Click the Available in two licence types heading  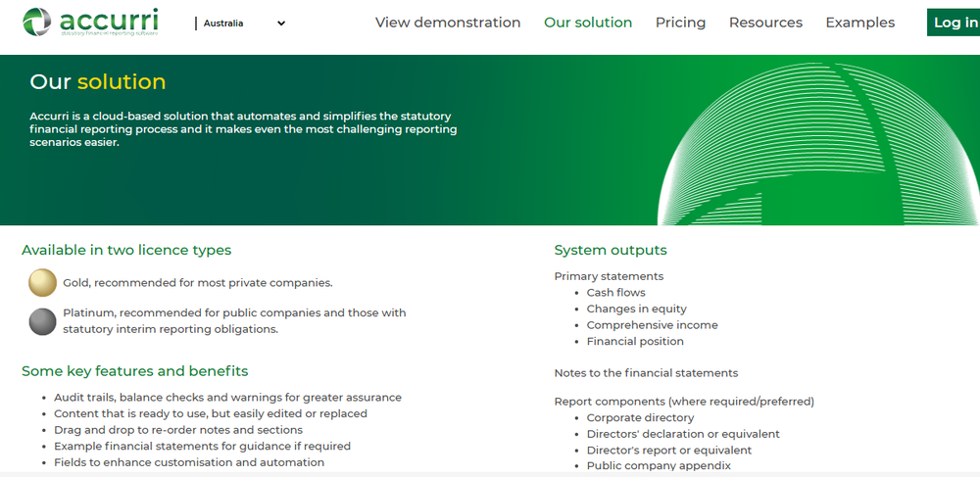[x=126, y=250]
